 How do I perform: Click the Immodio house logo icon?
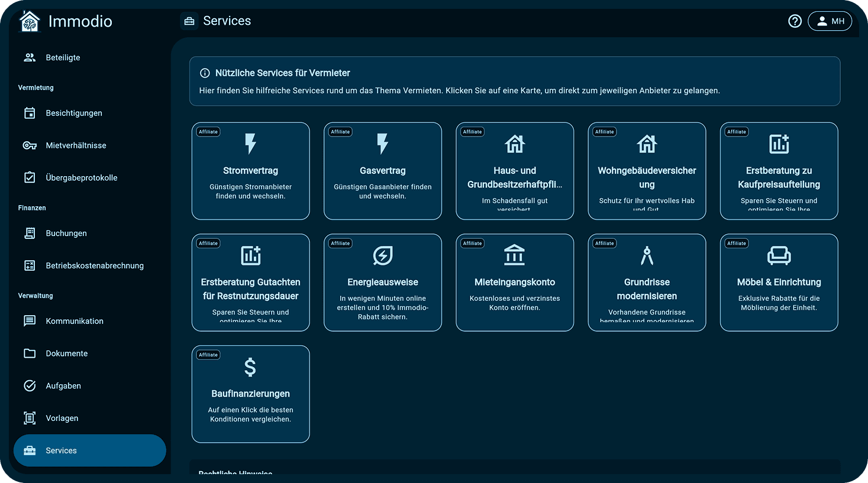pyautogui.click(x=30, y=21)
